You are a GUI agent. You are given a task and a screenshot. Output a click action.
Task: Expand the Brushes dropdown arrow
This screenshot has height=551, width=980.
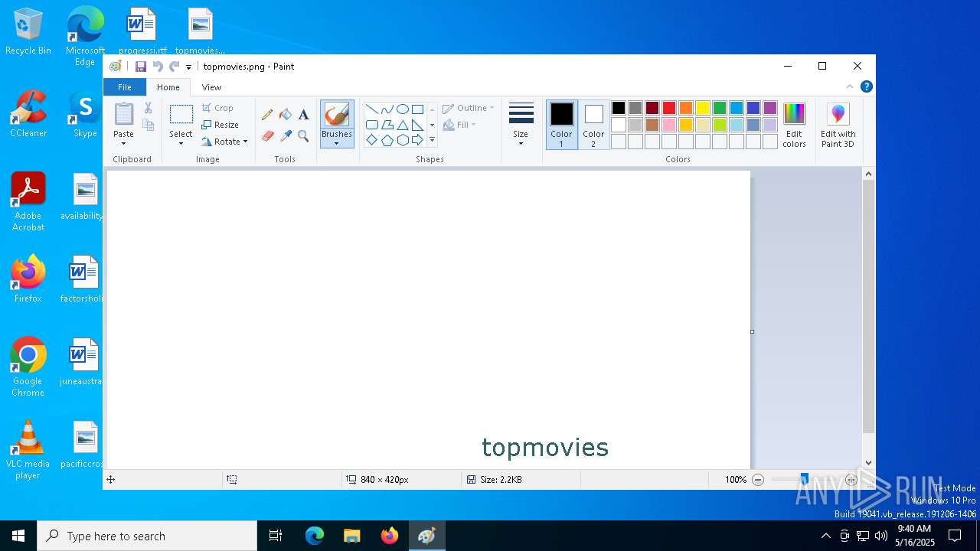pyautogui.click(x=337, y=143)
